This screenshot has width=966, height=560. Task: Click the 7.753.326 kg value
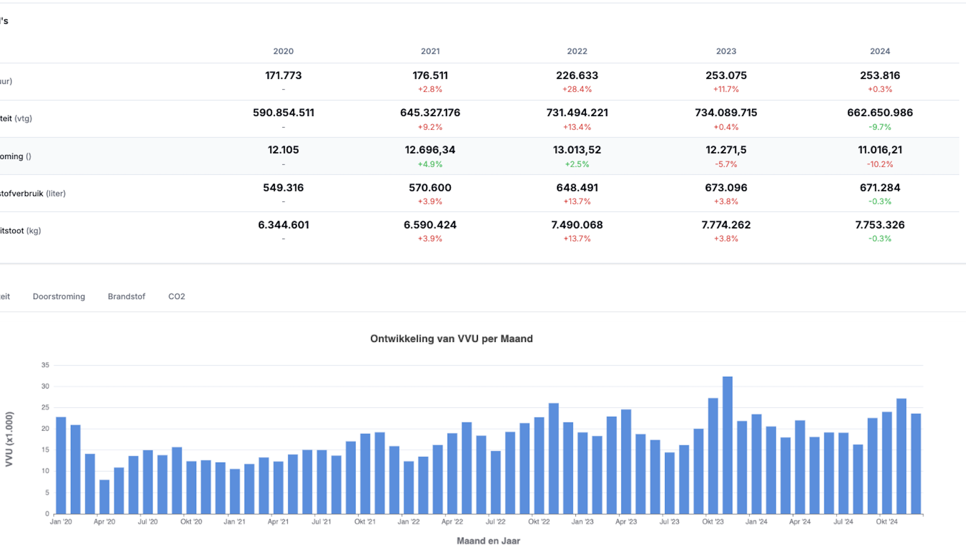(880, 225)
